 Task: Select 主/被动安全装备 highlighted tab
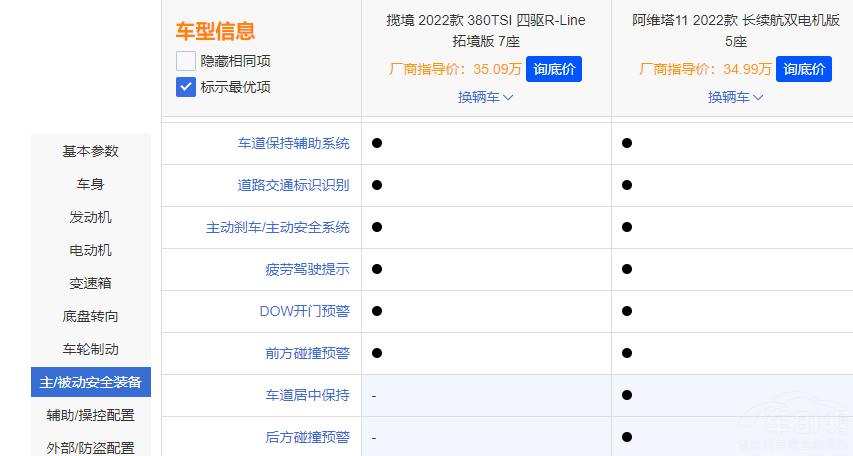(x=91, y=382)
